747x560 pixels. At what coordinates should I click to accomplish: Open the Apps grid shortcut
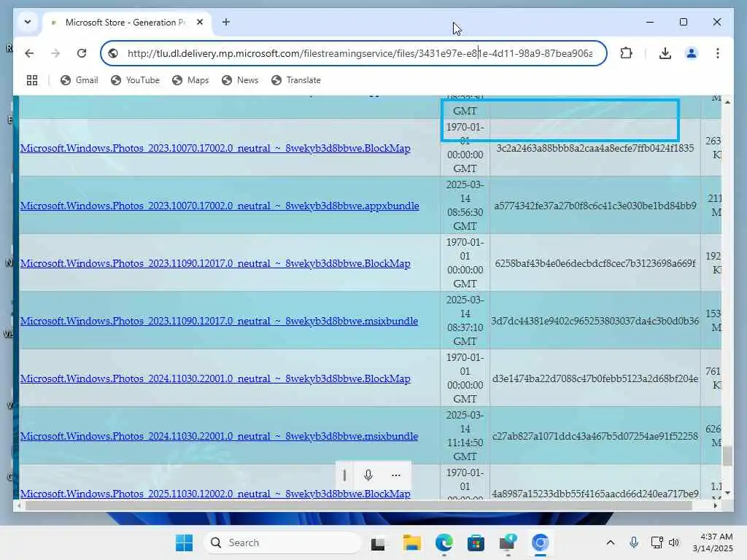tap(32, 80)
